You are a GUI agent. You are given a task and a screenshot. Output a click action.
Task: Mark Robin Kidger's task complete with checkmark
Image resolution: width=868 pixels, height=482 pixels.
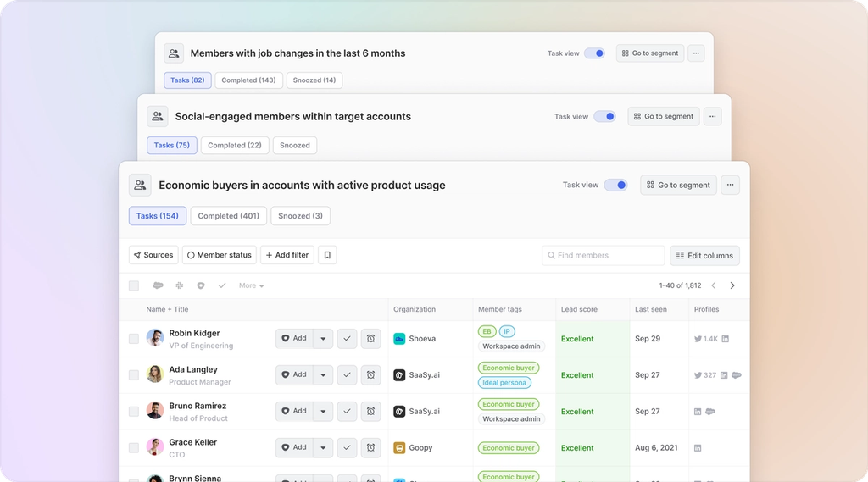click(347, 339)
